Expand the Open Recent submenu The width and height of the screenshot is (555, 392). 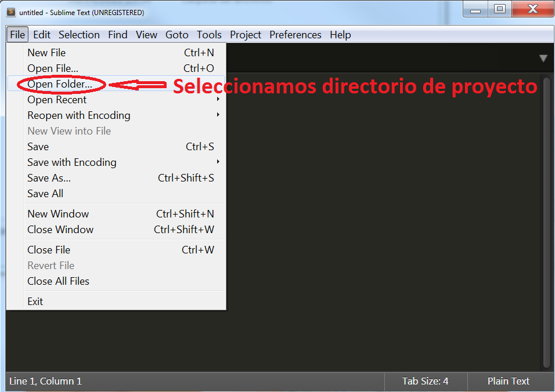pos(56,100)
